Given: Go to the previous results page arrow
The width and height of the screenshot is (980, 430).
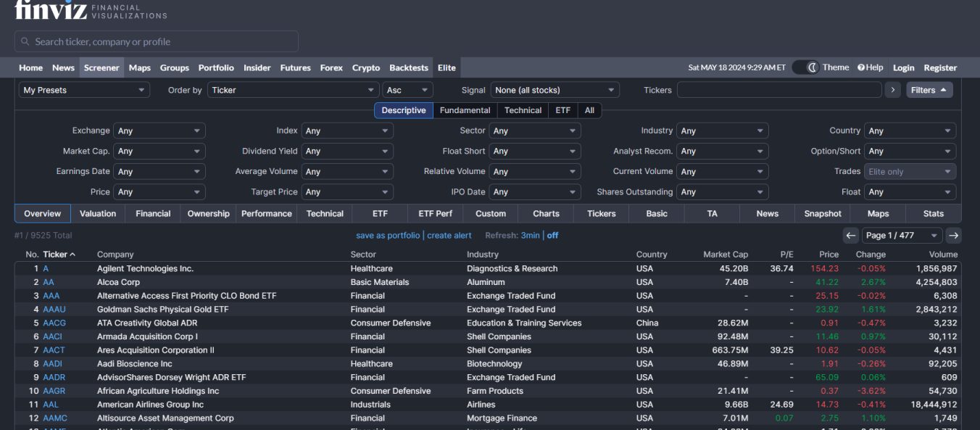Looking at the screenshot, I should [851, 235].
